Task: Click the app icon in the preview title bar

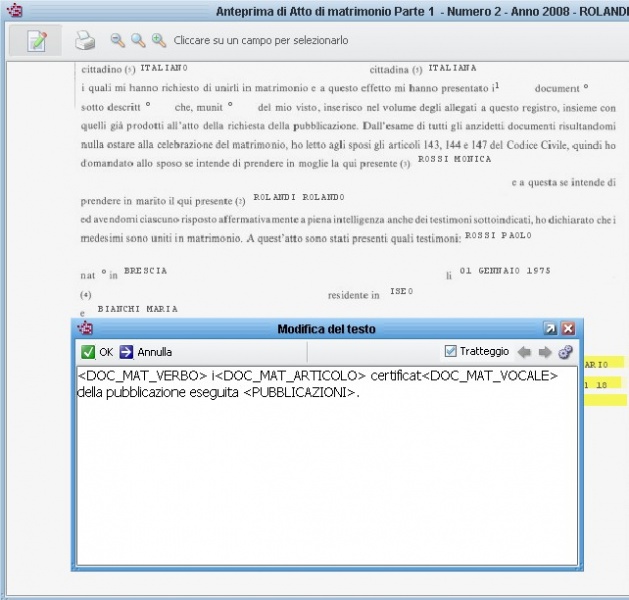Action: pyautogui.click(x=15, y=10)
